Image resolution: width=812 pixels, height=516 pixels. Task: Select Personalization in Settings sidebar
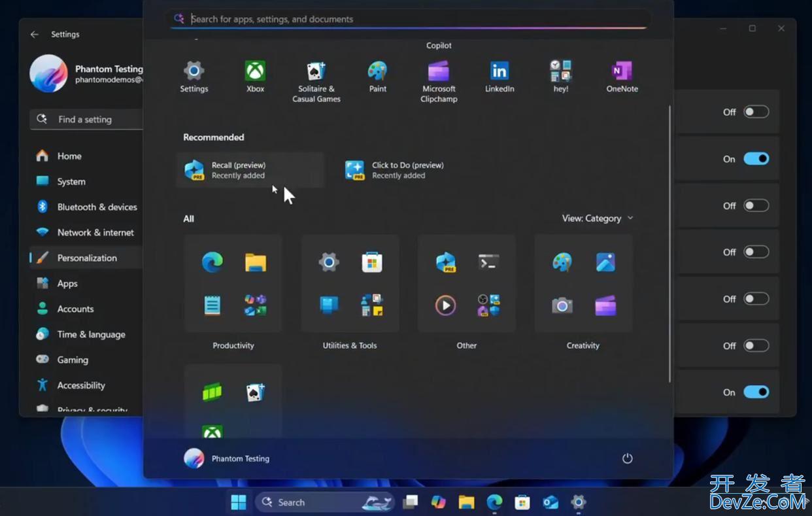pyautogui.click(x=86, y=258)
